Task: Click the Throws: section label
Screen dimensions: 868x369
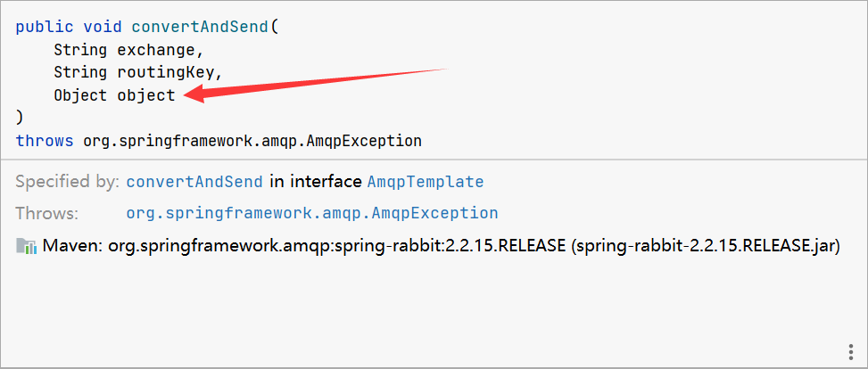Action: pos(47,214)
